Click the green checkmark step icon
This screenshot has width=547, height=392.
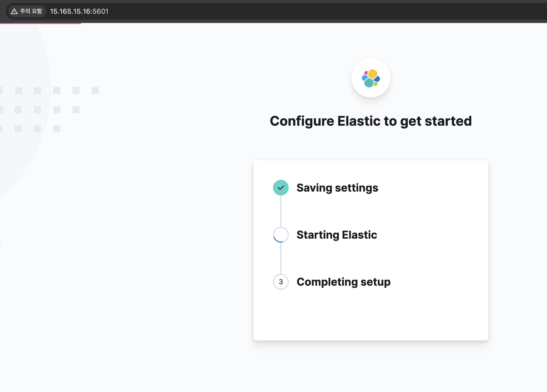[281, 188]
